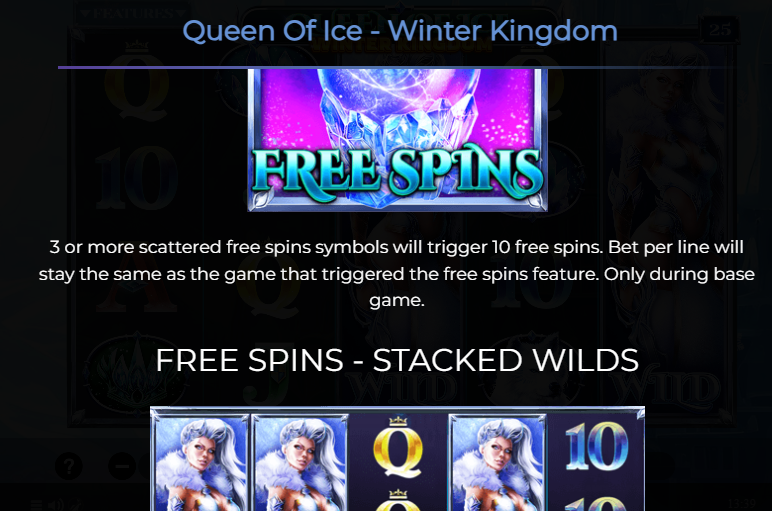The image size is (772, 511).
Task: Click the blue 10 symbol
Action: pyautogui.click(x=596, y=447)
